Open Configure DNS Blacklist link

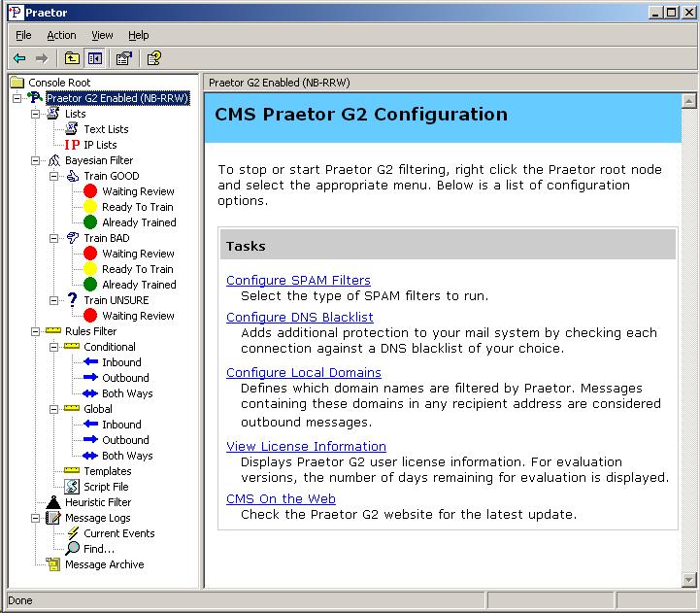(x=300, y=317)
